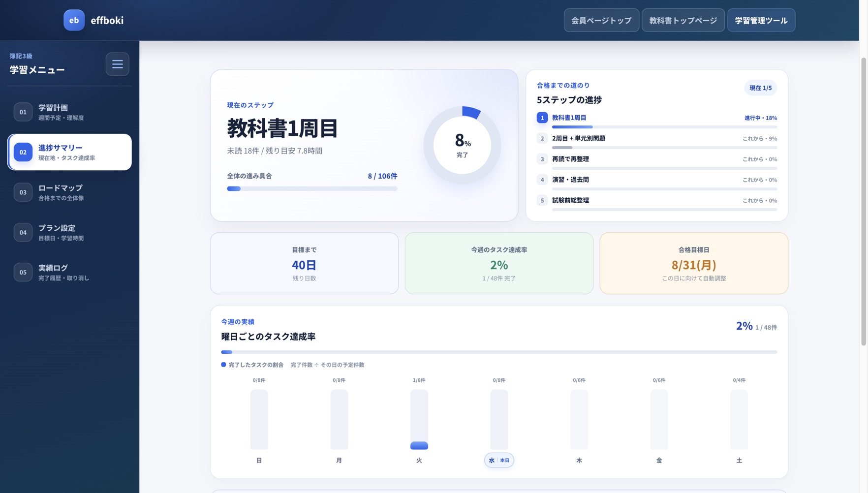Image resolution: width=868 pixels, height=493 pixels.
Task: Toggle the sidebar hamburger menu button
Action: (x=117, y=64)
